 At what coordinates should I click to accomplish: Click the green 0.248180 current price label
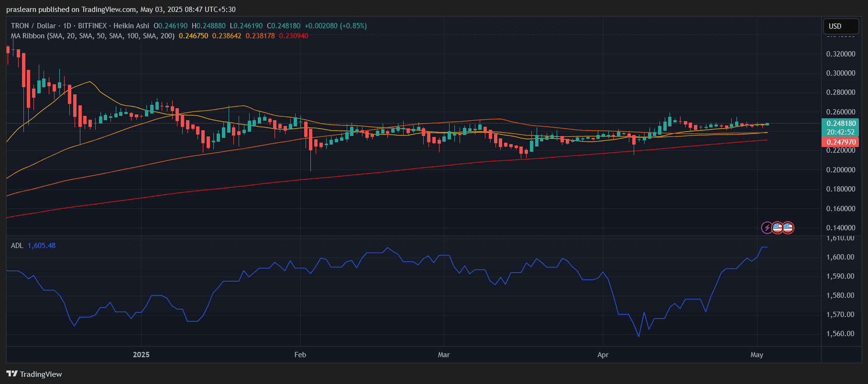(841, 124)
